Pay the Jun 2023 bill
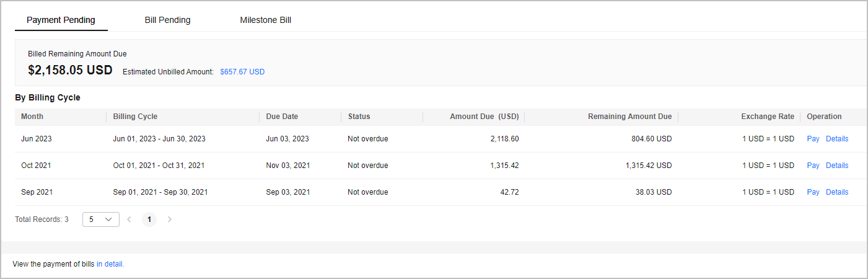The image size is (868, 279). [x=813, y=139]
